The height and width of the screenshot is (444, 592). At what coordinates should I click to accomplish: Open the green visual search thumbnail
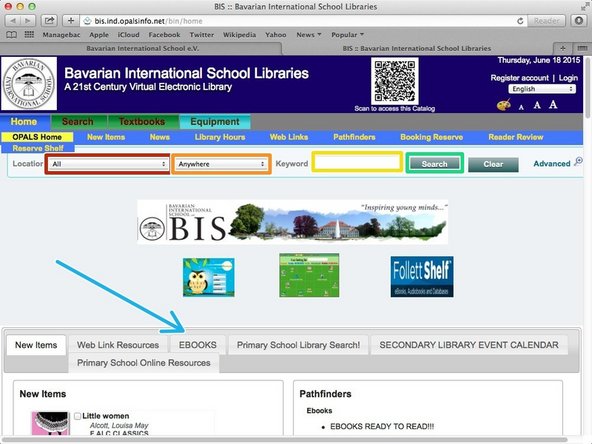tap(309, 275)
